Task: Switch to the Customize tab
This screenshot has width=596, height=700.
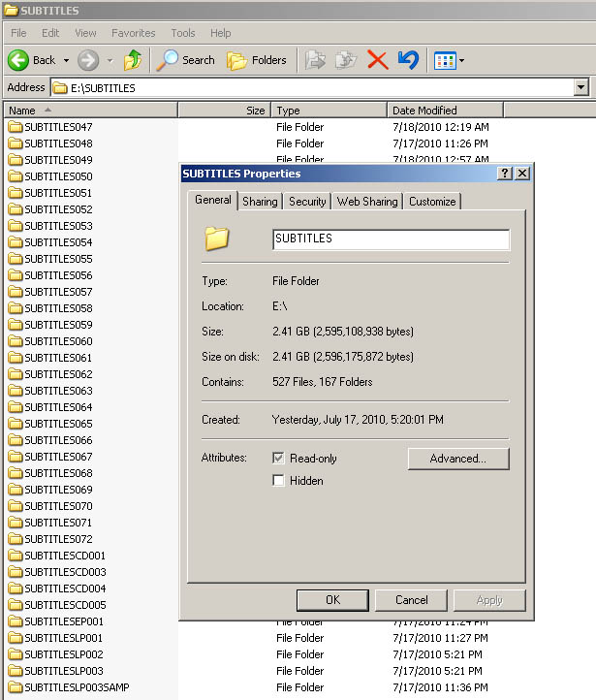Action: [x=431, y=202]
